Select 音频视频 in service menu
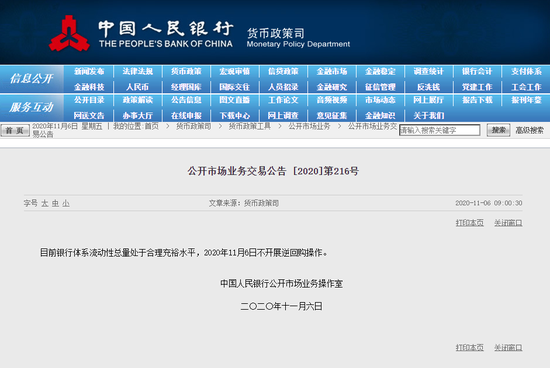 [x=332, y=100]
